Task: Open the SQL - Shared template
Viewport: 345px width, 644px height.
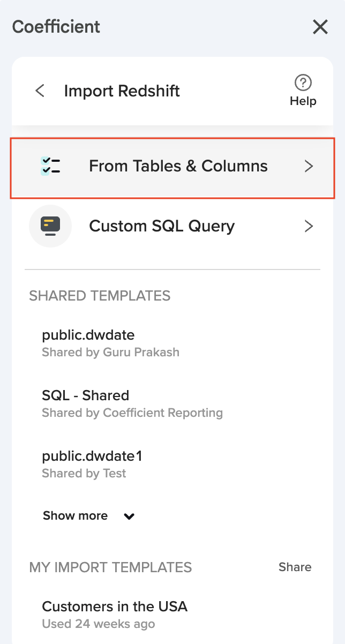Action: click(x=86, y=396)
